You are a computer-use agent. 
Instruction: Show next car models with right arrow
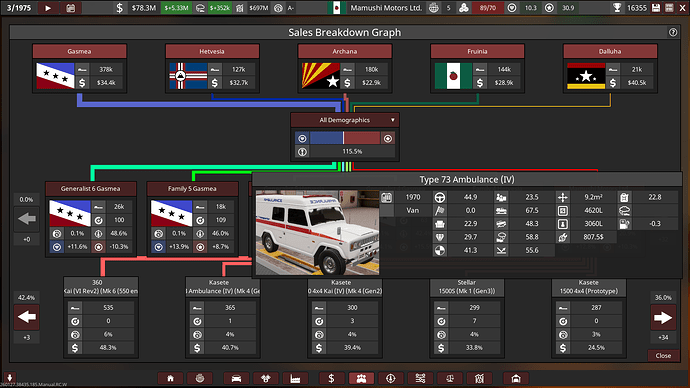[x=663, y=317]
